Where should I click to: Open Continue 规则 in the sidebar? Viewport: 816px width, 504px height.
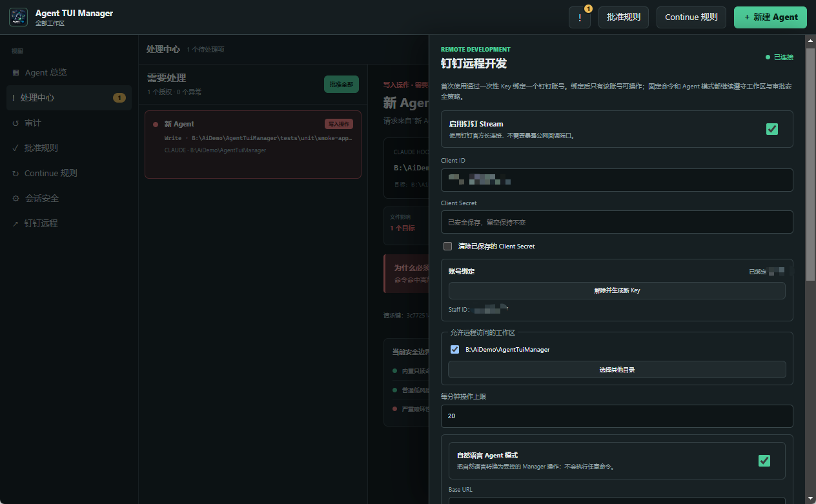pyautogui.click(x=69, y=173)
